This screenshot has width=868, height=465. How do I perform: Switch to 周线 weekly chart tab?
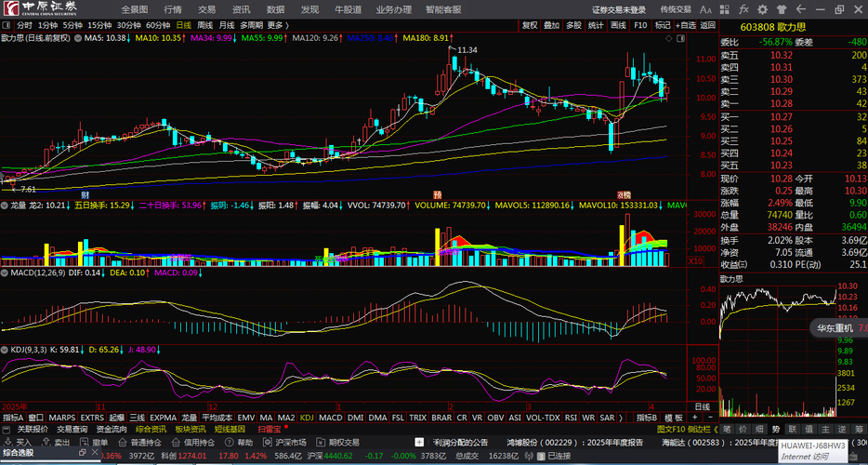204,25
